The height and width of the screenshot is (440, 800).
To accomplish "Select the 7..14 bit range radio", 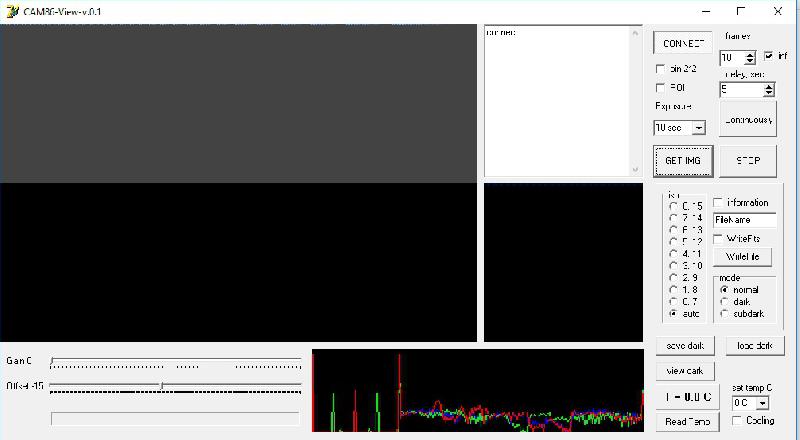I will (x=673, y=218).
